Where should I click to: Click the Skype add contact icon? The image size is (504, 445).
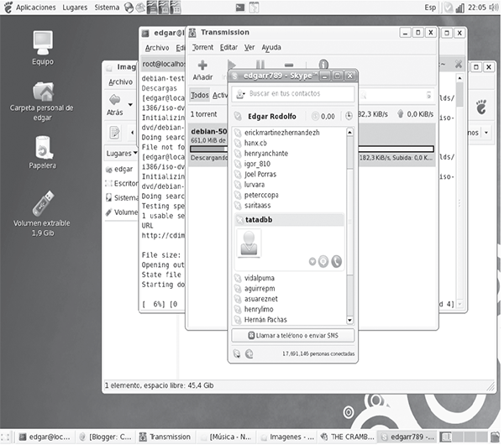[x=248, y=354]
